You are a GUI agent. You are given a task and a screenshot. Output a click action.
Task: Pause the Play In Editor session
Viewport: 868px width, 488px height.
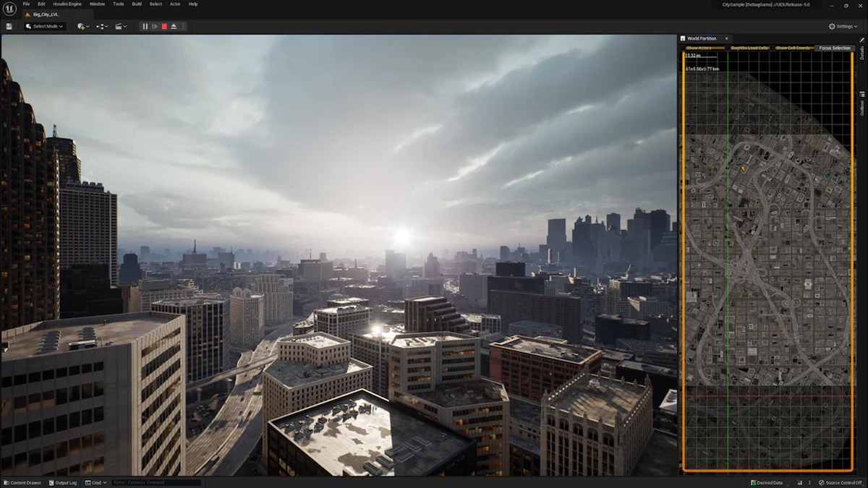click(145, 26)
